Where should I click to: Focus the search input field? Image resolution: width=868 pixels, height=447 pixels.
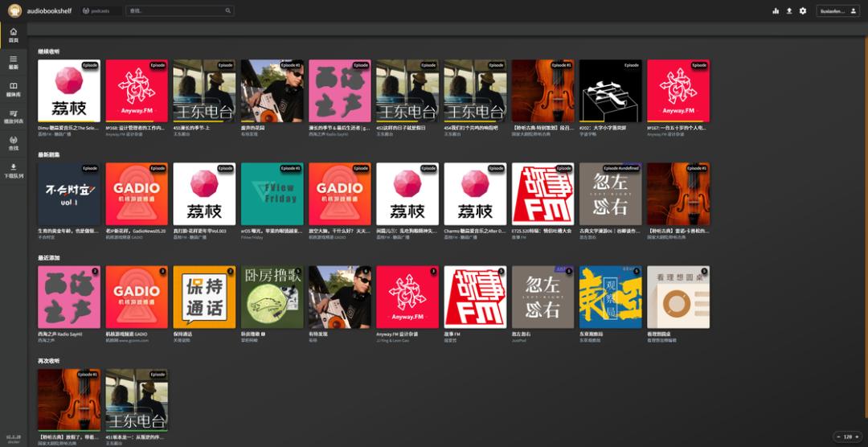click(179, 10)
